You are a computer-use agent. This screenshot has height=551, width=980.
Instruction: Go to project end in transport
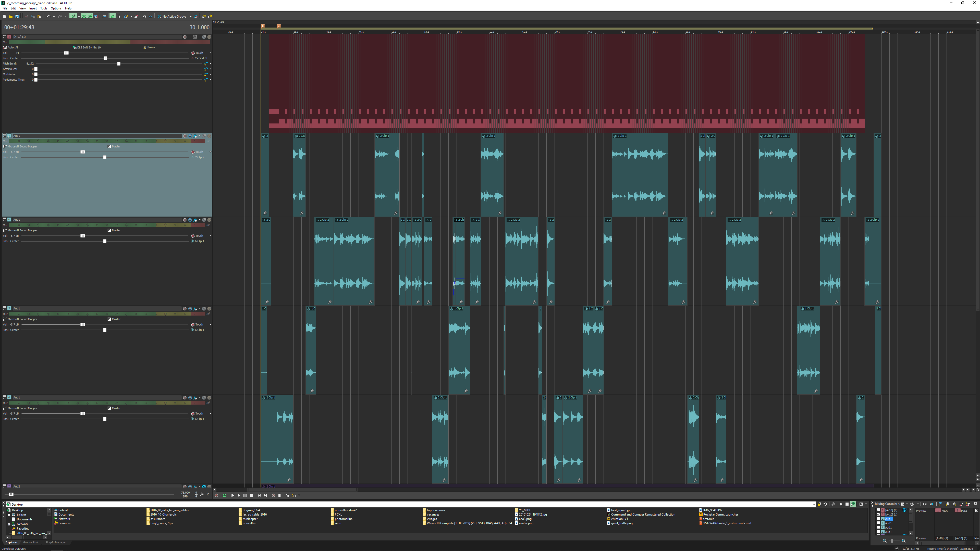click(265, 495)
